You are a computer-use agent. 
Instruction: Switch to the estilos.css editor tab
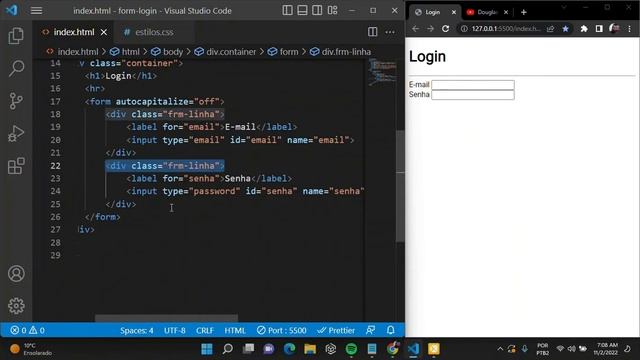click(x=154, y=32)
